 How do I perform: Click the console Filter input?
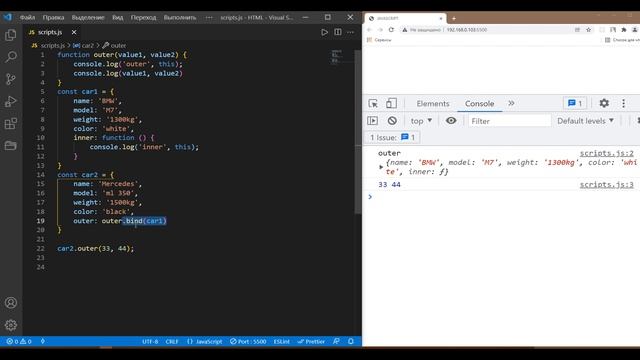(x=509, y=121)
